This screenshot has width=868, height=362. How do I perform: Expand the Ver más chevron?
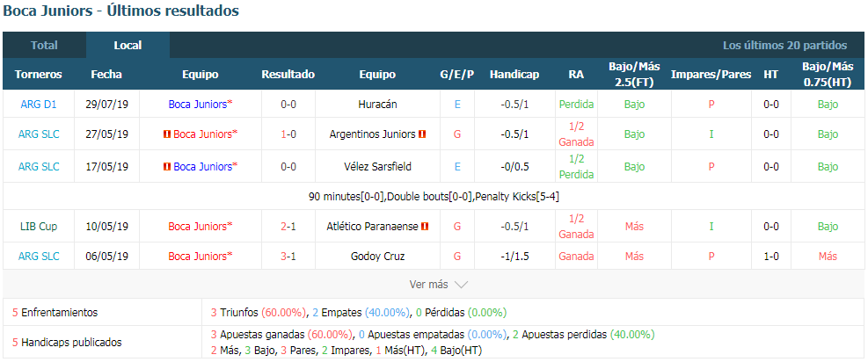(x=461, y=285)
